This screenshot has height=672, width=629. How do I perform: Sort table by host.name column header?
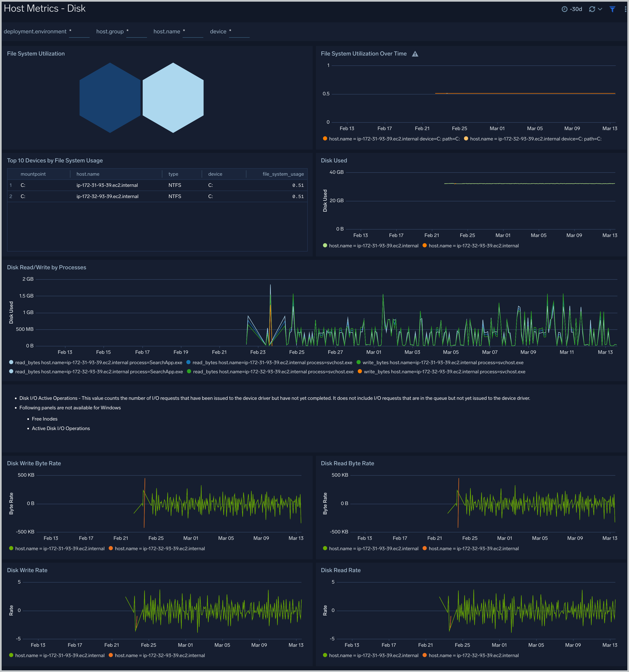point(88,174)
